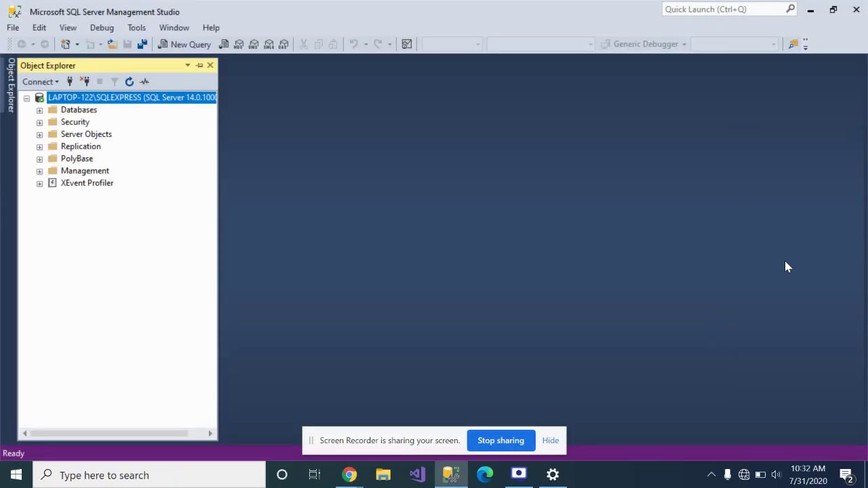Open the Help menu
Image resolution: width=868 pixels, height=488 pixels.
pos(211,28)
